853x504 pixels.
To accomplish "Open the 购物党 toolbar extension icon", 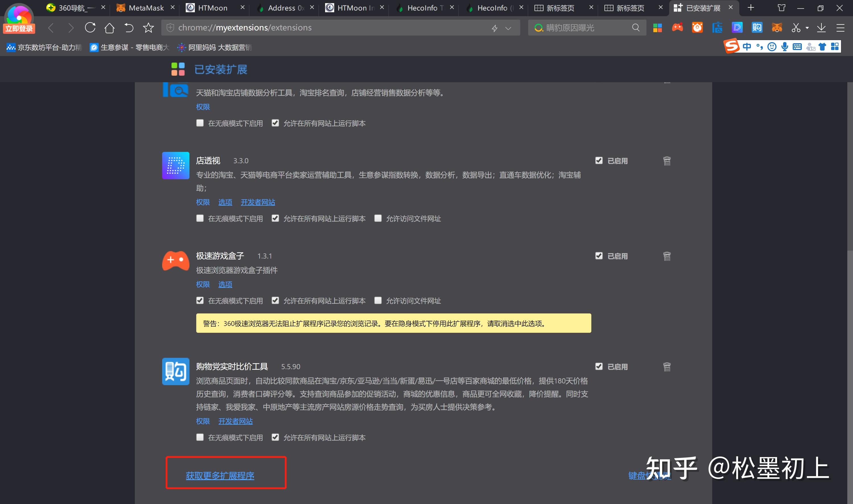I will [757, 28].
